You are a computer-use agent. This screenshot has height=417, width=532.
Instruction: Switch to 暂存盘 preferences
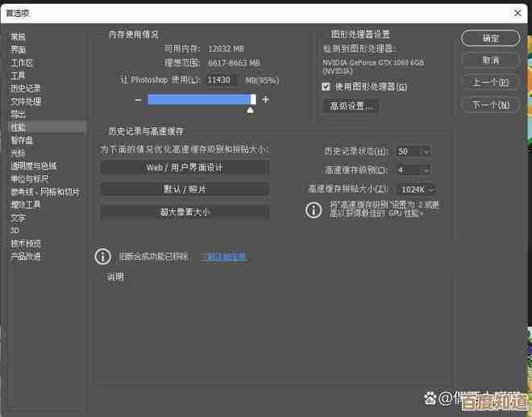tap(22, 140)
